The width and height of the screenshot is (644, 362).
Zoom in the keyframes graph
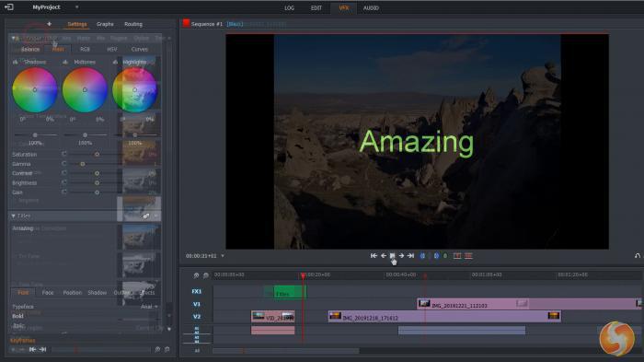(157, 349)
